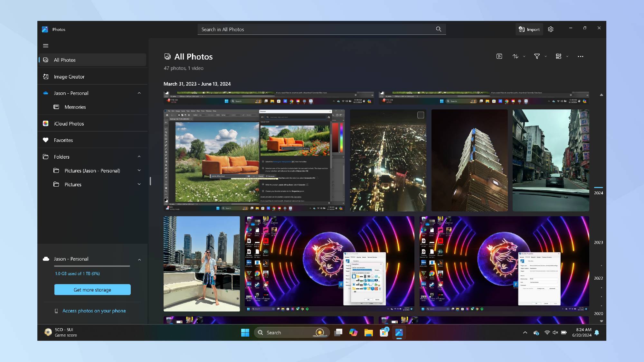Jump to 2022 on timeline scrubber
Viewport: 644px width, 362px height.
coord(598,278)
